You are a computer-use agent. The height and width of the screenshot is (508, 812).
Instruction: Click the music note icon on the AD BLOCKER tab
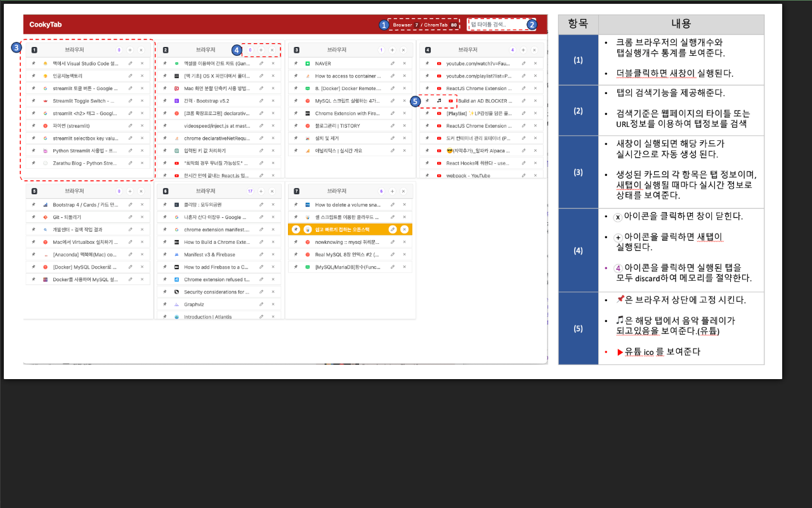pos(440,101)
